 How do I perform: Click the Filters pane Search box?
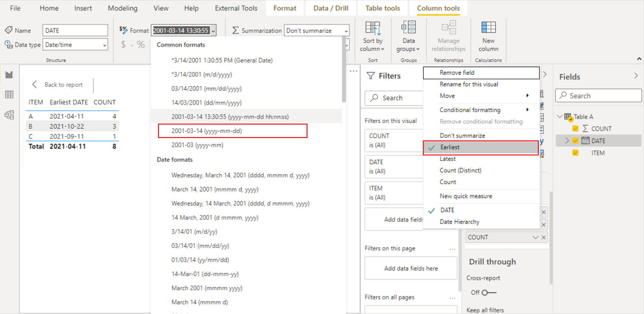(x=394, y=98)
